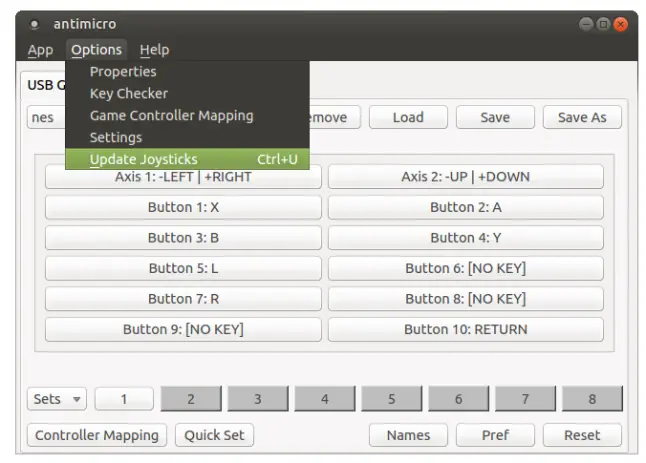Open the nes profile combo box
The image size is (646, 463).
click(46, 117)
